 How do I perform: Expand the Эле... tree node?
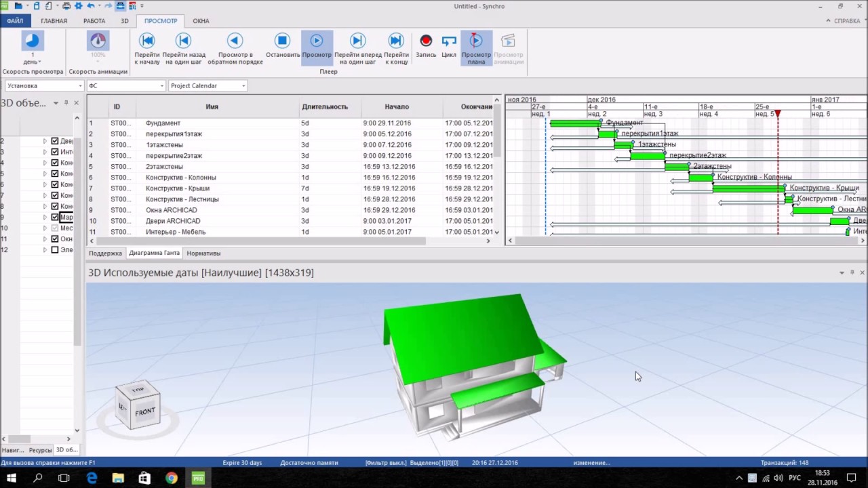(45, 249)
